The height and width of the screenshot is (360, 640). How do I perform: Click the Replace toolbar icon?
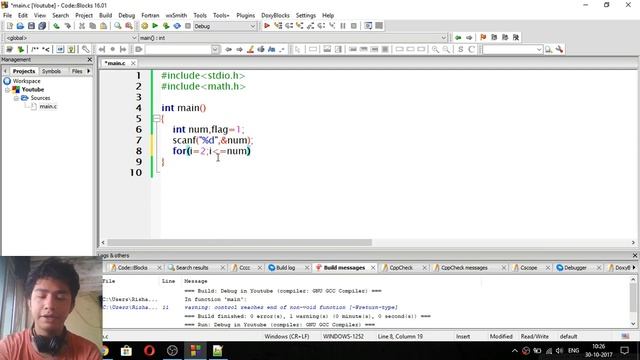tap(129, 26)
